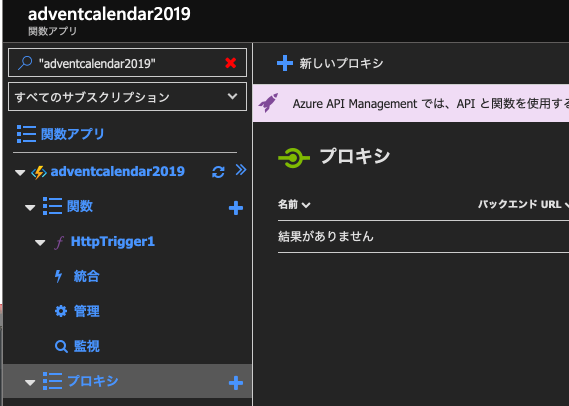Refresh the adventcalendar2019 app
This screenshot has height=406, width=569.
218,172
